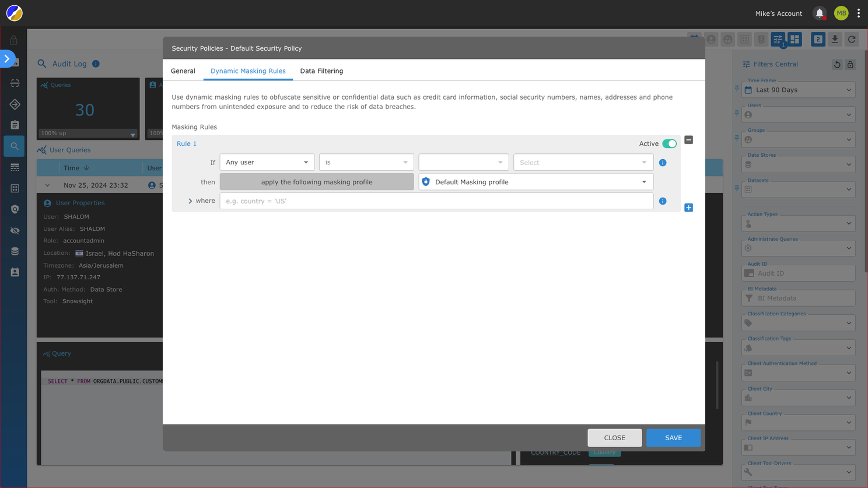Viewport: 868px width, 488px height.
Task: Click the download icon in top toolbar
Action: pyautogui.click(x=835, y=39)
